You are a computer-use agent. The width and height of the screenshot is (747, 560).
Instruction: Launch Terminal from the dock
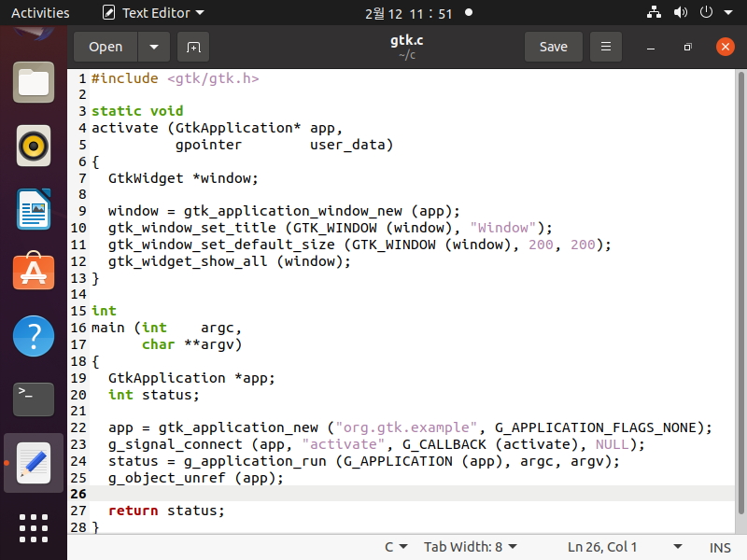tap(34, 399)
